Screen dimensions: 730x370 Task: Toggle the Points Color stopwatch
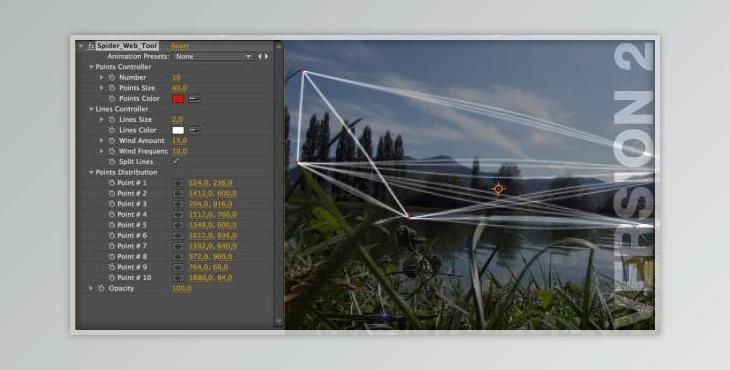click(x=112, y=99)
